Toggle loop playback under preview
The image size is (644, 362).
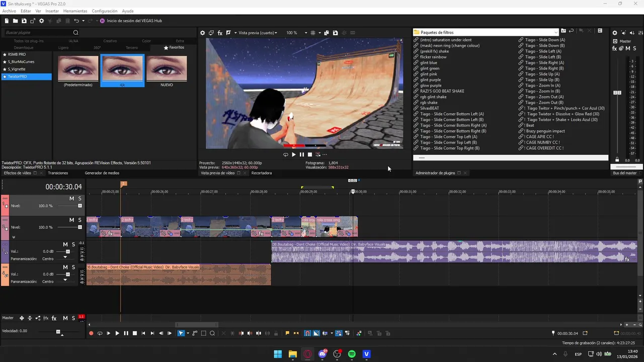(x=286, y=155)
